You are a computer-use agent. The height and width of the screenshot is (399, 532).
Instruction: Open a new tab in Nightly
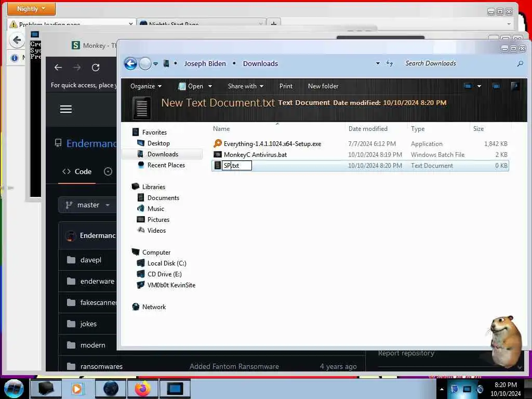(273, 24)
